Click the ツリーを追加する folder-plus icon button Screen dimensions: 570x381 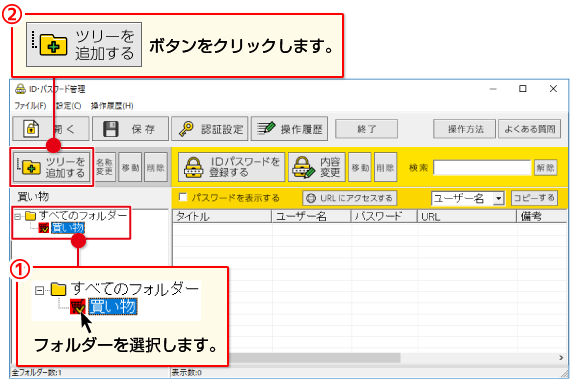pos(52,167)
